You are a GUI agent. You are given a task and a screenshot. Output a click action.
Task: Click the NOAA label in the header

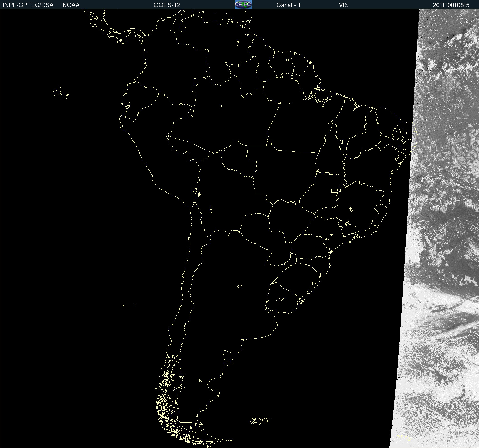point(71,5)
